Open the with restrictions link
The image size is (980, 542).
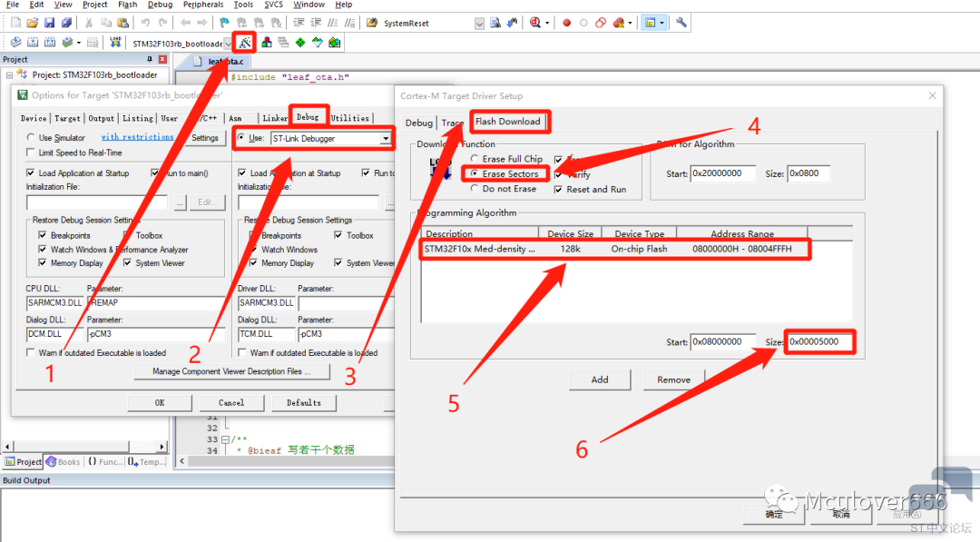tap(138, 137)
